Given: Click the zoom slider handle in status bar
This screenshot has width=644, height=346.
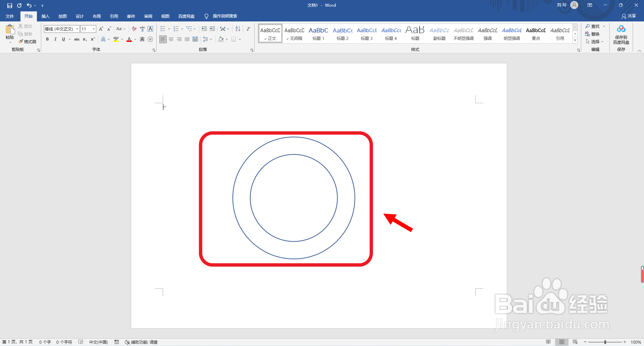Looking at the screenshot, I should (605, 342).
